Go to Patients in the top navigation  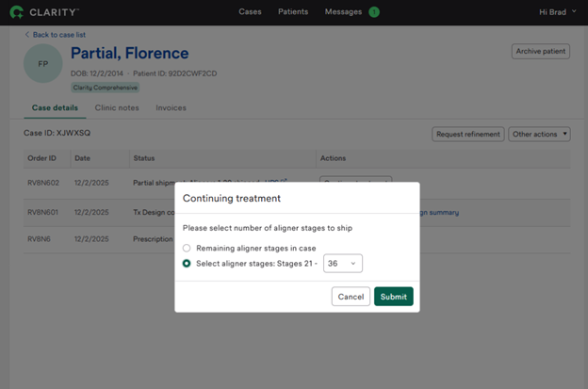[x=293, y=12]
